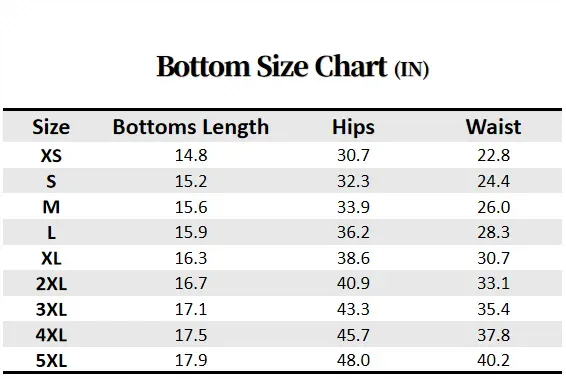Select the 5XL size row label

tap(51, 361)
